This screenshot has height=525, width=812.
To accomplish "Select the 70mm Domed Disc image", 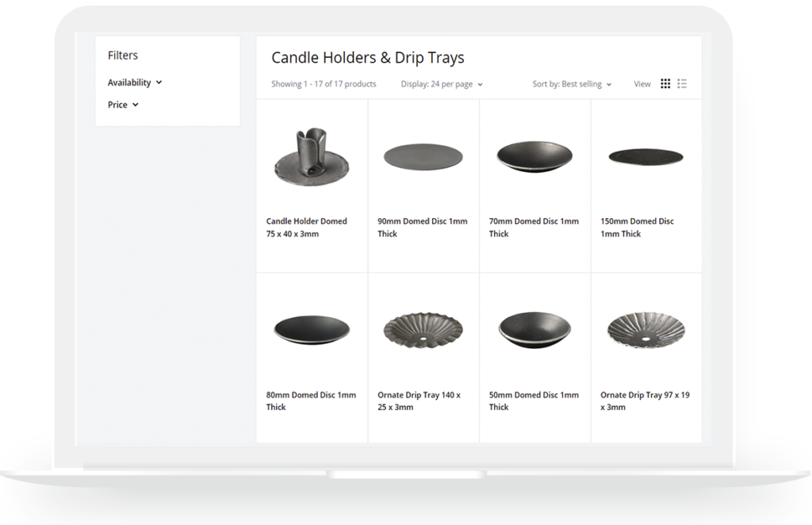I will point(534,156).
